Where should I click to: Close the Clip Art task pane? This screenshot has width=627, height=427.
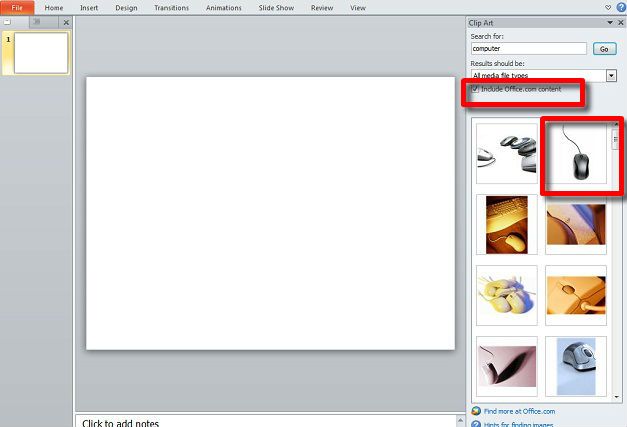(621, 23)
